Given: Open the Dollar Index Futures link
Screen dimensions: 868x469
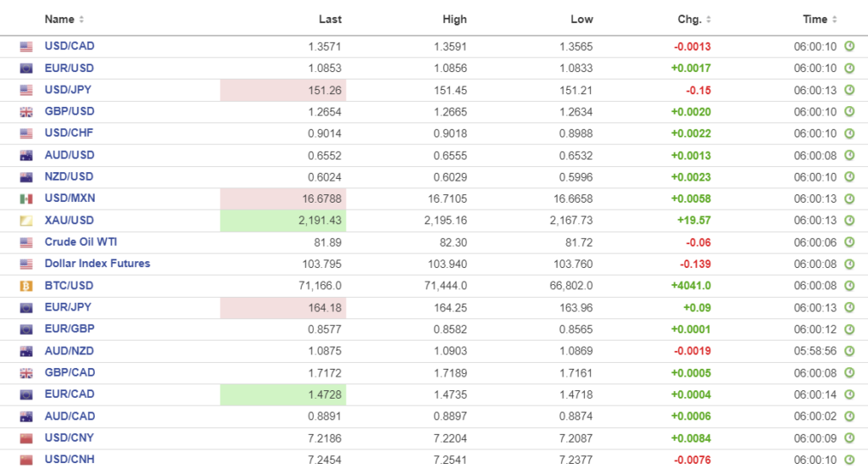Looking at the screenshot, I should [97, 264].
